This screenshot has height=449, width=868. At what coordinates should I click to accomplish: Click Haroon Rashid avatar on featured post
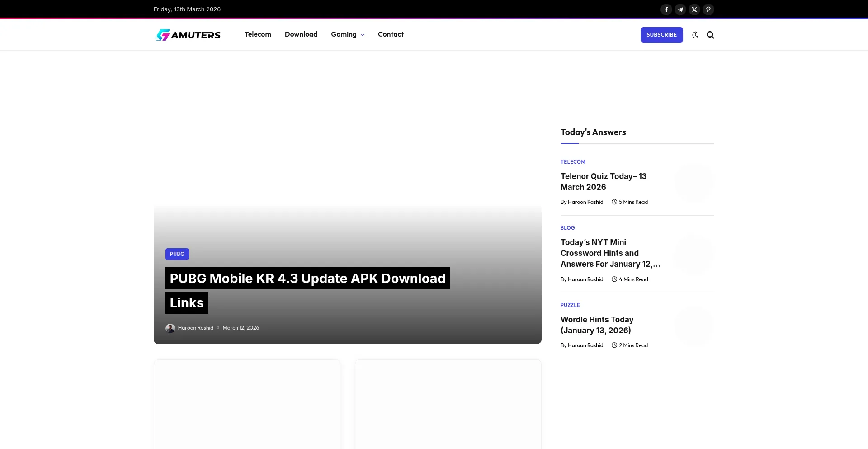[x=170, y=328]
